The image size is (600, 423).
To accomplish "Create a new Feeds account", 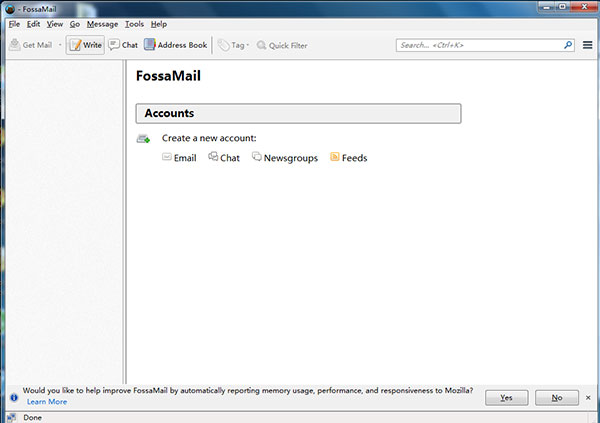I will tap(349, 158).
